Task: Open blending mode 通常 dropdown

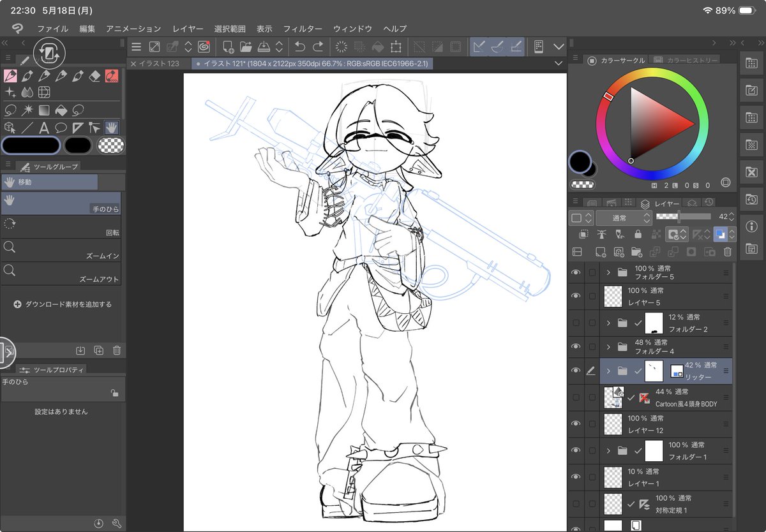Action: coord(622,218)
